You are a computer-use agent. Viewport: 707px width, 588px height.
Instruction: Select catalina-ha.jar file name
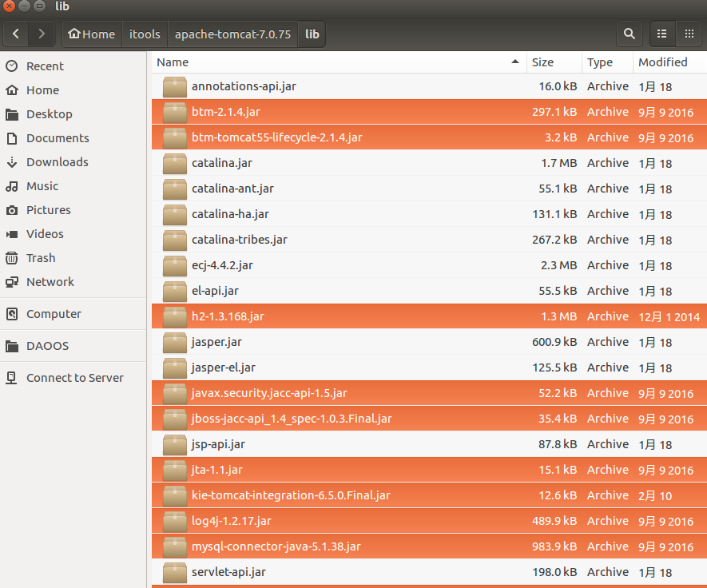(x=230, y=214)
